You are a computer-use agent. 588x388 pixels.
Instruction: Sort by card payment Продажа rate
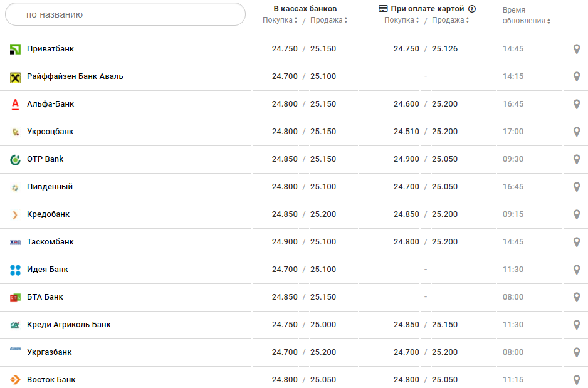451,20
